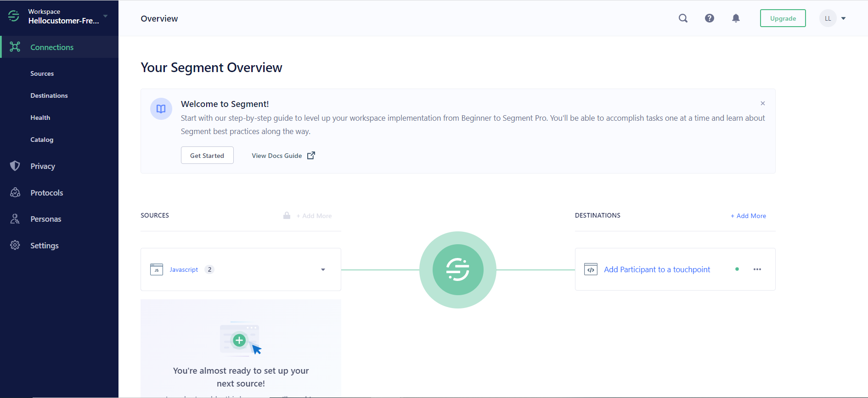Screen dimensions: 868x398
Task: Click the Protocols icon in the sidebar
Action: coord(15,192)
